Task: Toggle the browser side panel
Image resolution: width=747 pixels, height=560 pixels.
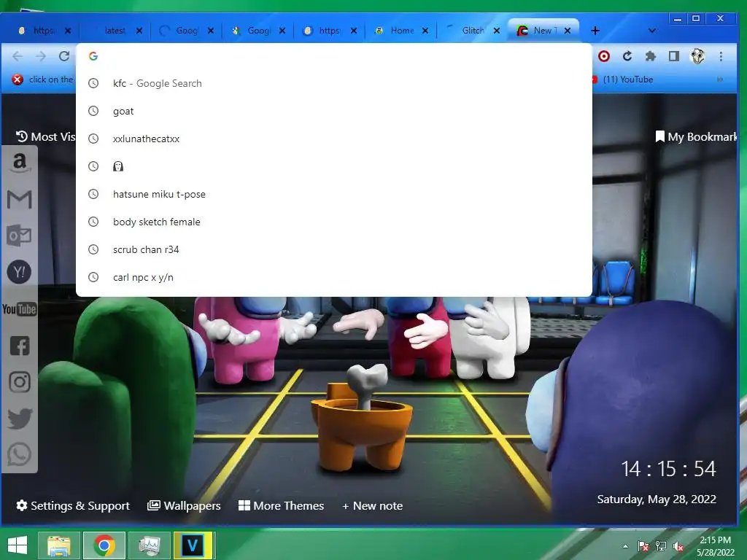Action: [x=673, y=56]
